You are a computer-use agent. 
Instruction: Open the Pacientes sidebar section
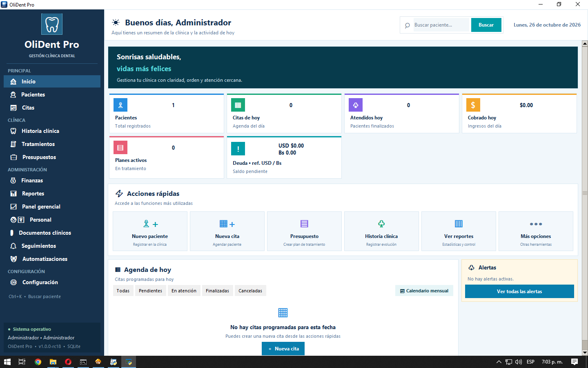coord(52,94)
